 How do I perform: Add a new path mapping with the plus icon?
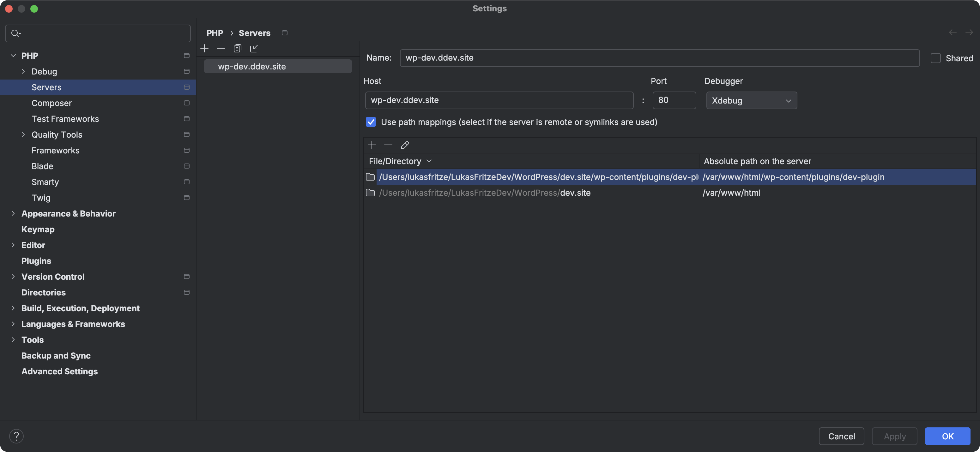[x=372, y=145]
